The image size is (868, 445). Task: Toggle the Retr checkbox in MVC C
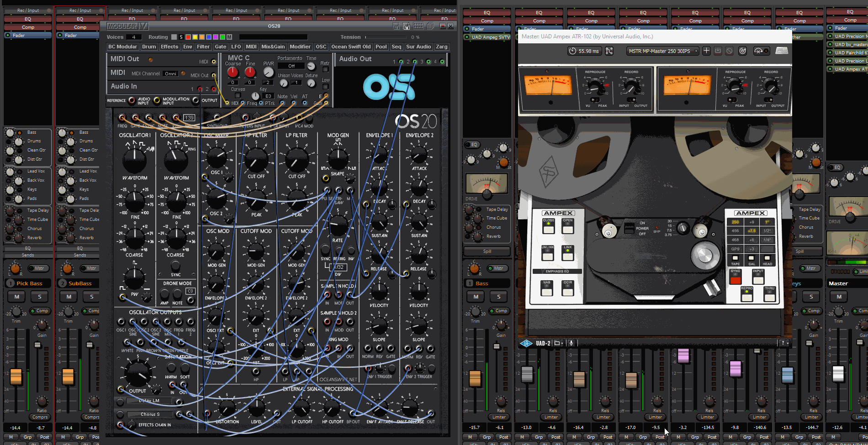(325, 69)
